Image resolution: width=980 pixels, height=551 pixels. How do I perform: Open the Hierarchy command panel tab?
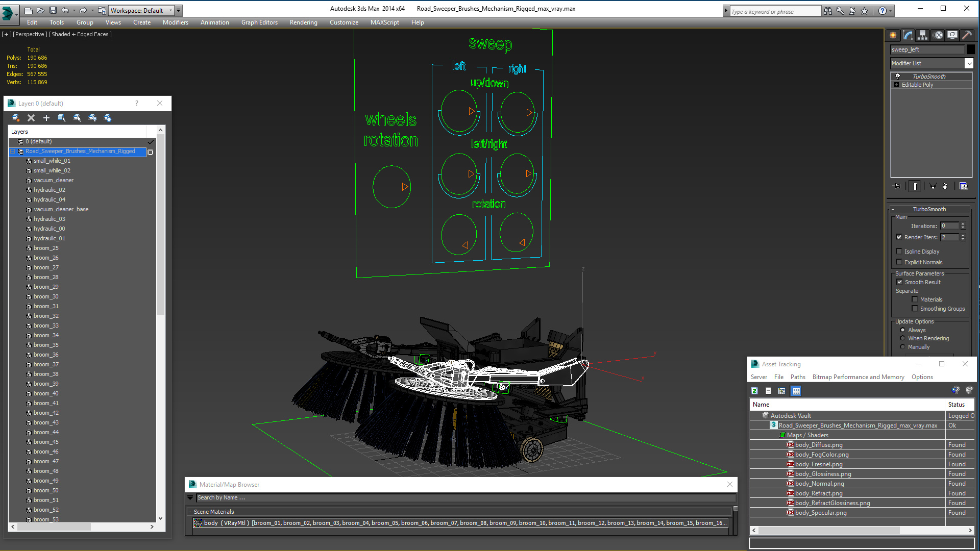pos(922,35)
